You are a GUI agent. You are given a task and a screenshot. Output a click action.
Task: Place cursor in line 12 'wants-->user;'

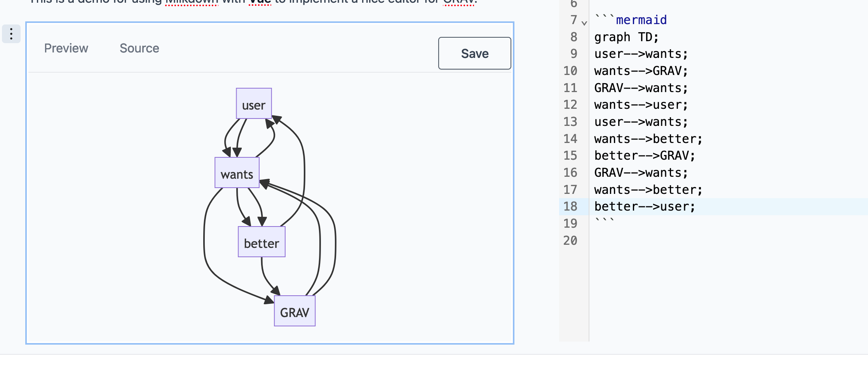point(641,105)
